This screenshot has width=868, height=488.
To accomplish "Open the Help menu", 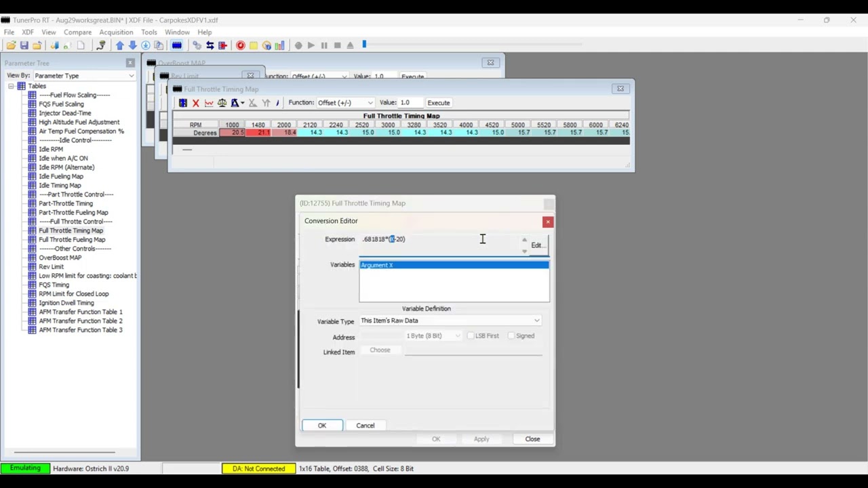I will point(205,32).
